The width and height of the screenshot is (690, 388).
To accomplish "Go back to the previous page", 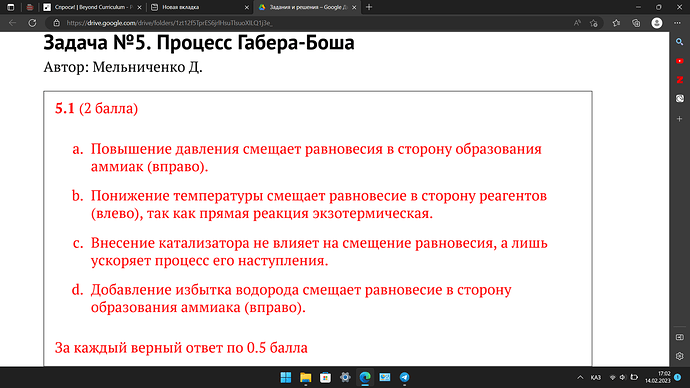I will [12, 23].
